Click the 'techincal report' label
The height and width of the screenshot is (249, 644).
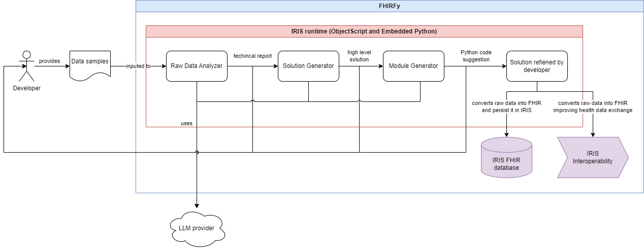[x=252, y=56]
